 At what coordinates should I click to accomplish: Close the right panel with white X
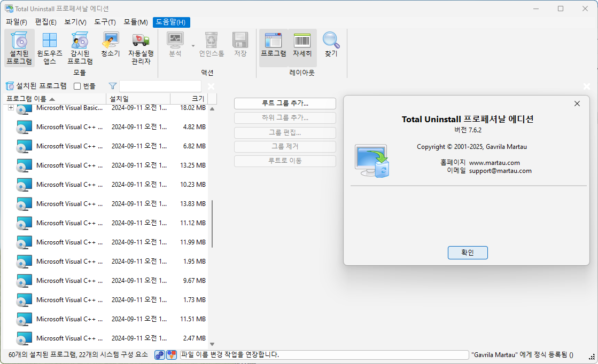click(587, 86)
